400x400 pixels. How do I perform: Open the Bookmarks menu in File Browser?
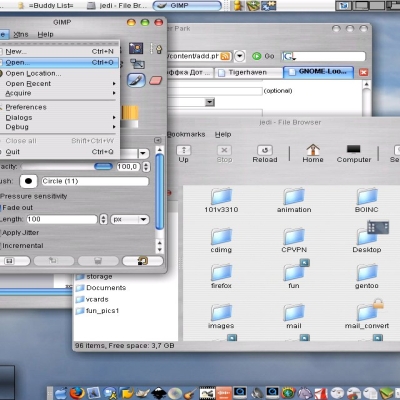point(186,134)
